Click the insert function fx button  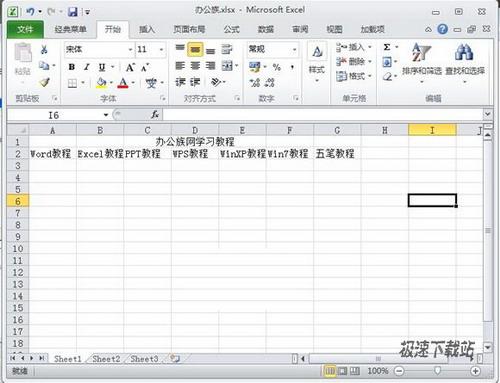coord(155,115)
